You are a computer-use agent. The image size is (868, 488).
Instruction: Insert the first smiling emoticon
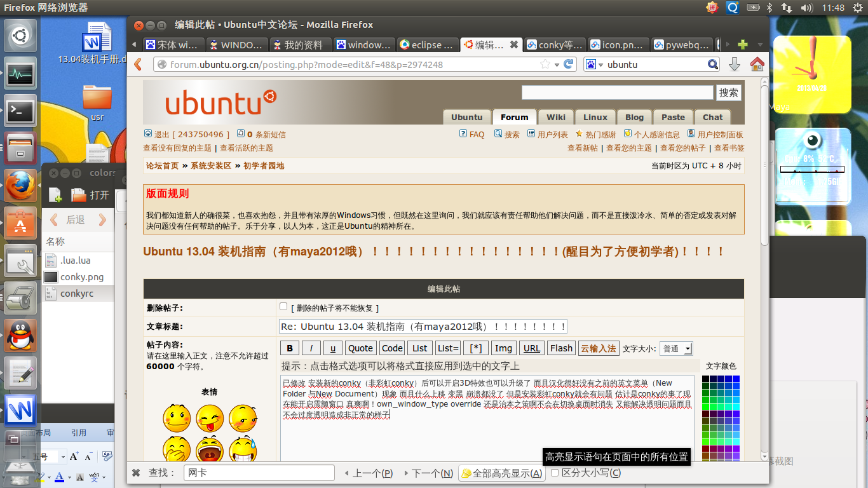click(177, 418)
